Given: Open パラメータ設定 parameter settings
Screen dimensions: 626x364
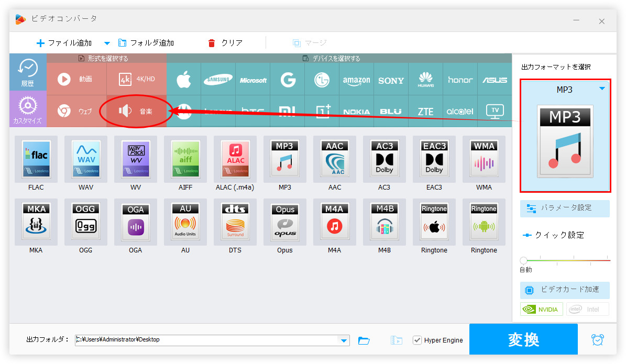Looking at the screenshot, I should 565,208.
